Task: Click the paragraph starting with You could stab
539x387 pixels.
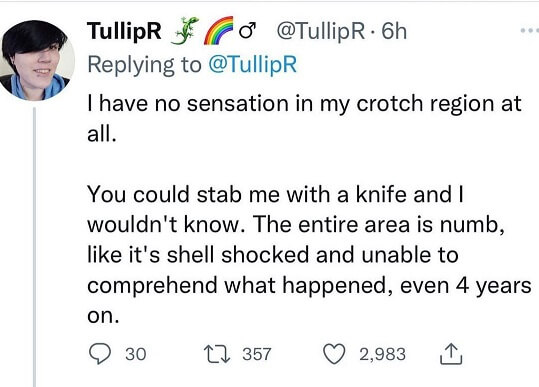Action: point(309,255)
